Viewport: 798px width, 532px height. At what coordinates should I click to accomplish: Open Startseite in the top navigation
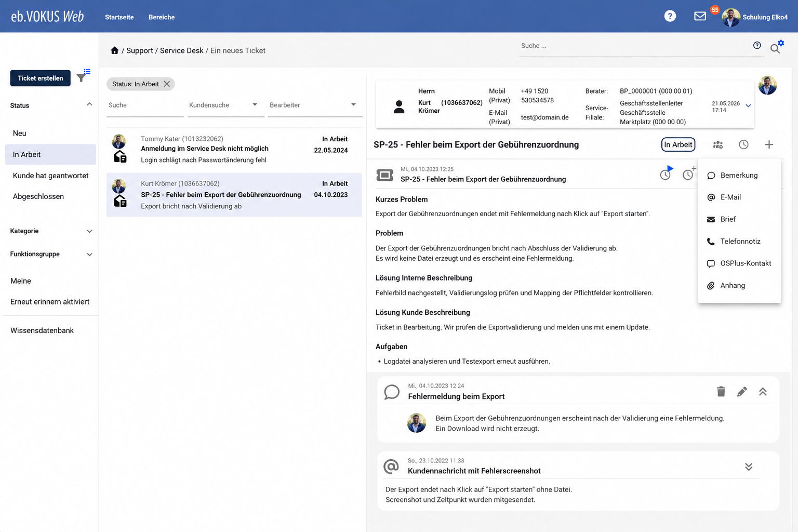[x=119, y=17]
